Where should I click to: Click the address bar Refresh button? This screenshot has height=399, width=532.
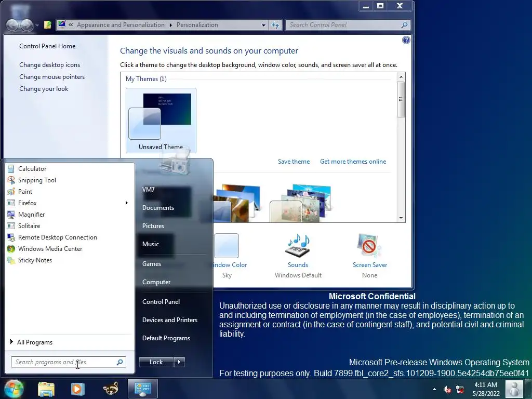[275, 25]
